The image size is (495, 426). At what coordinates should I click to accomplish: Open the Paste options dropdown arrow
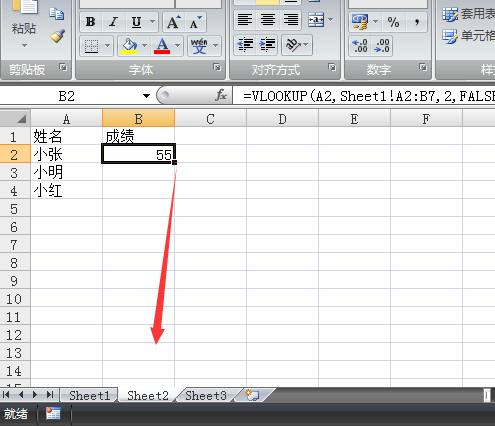click(x=24, y=45)
